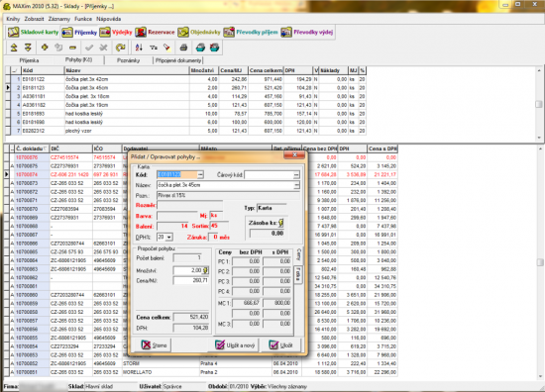Click the grey printer icon
545x392 pixels.
point(183,48)
